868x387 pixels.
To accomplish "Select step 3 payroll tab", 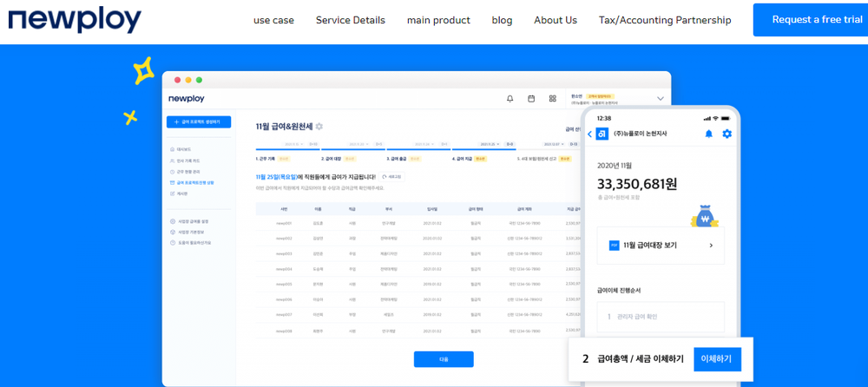I will pyautogui.click(x=404, y=159).
